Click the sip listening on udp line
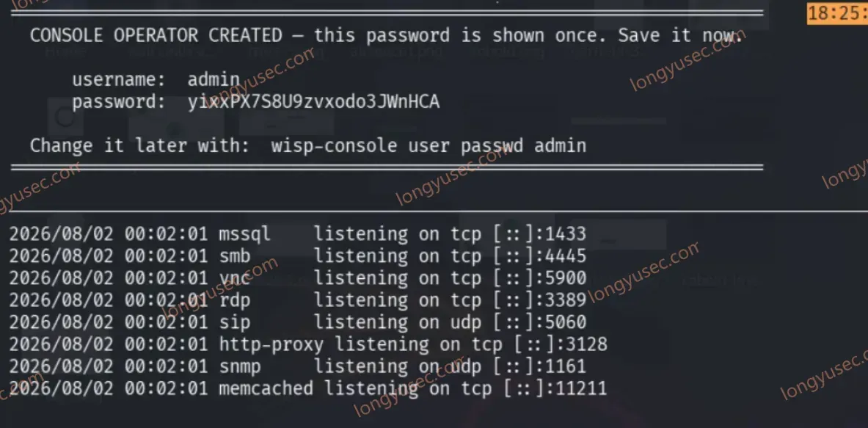 coord(298,322)
